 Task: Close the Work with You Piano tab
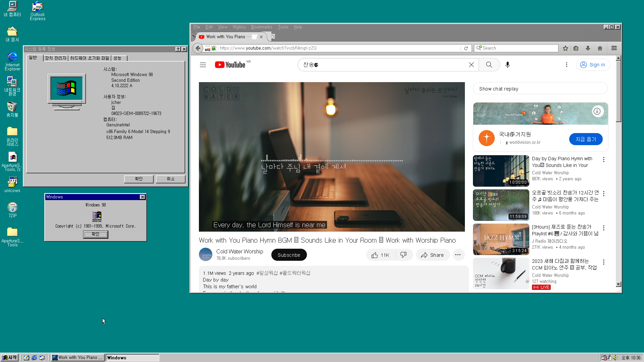[x=261, y=37]
